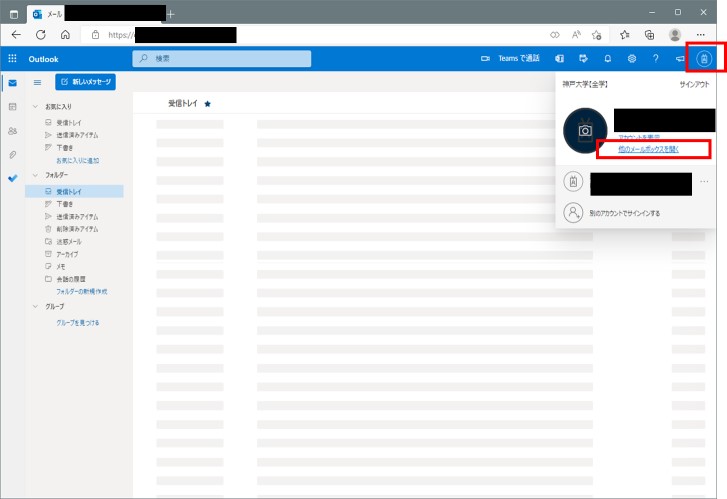
Task: Click the Teams で通話 label
Action: (519, 58)
